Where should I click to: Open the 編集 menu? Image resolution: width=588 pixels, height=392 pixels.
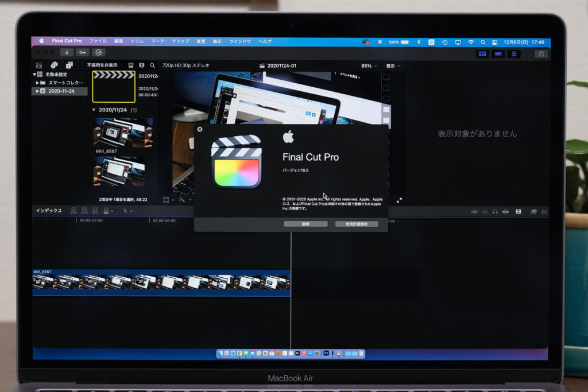(118, 41)
